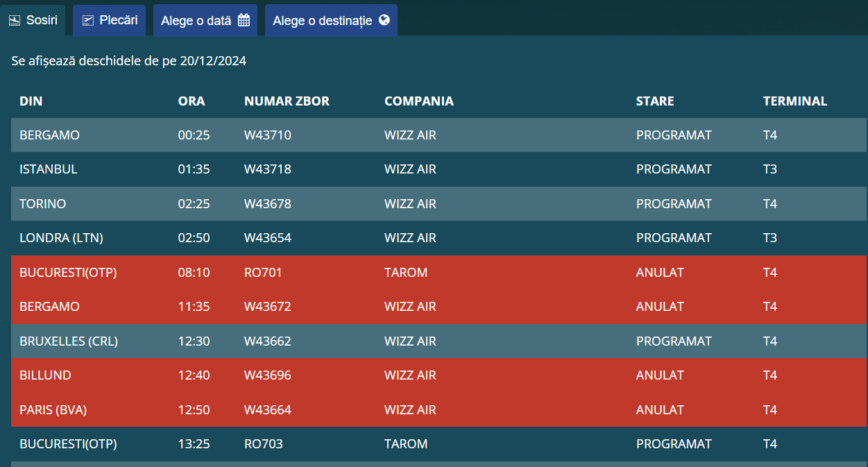Select BUCURESTI(OTP) in the 13:25 row
The height and width of the screenshot is (467, 868).
68,444
